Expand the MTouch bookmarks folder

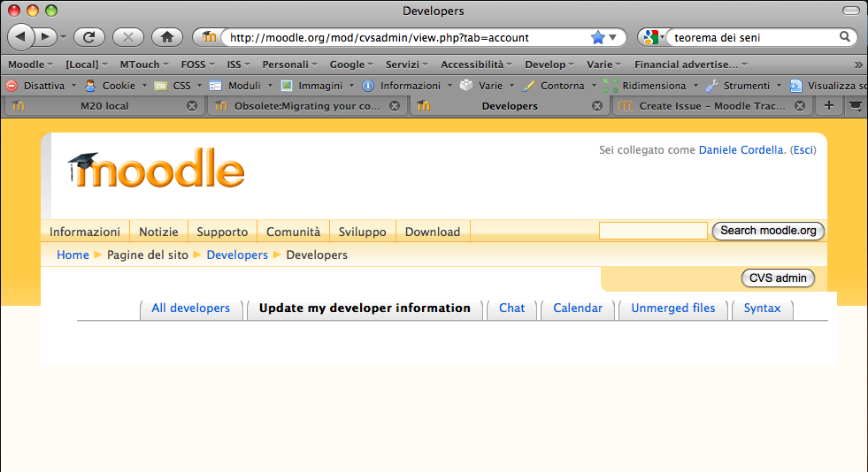(x=144, y=65)
